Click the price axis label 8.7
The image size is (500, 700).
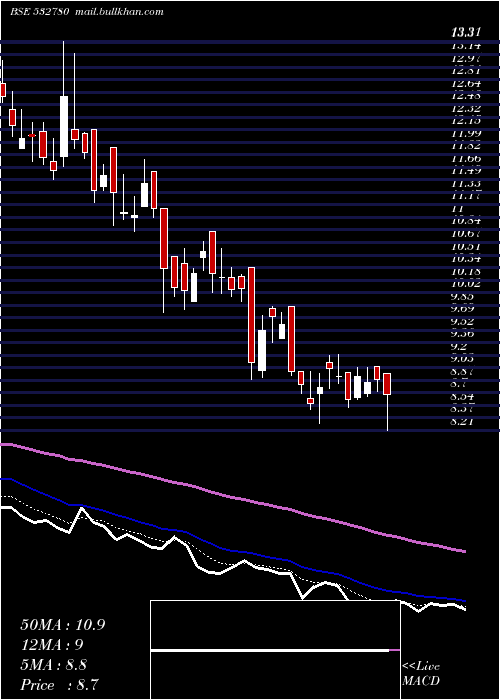pyautogui.click(x=459, y=384)
